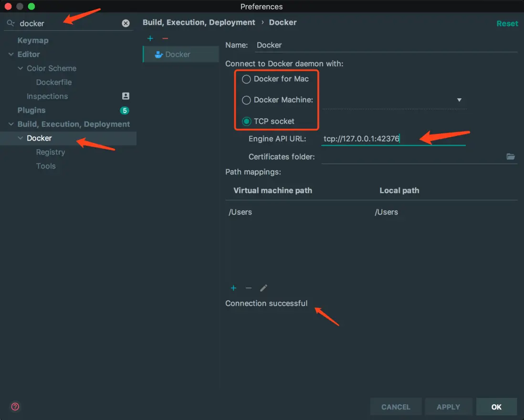
Task: Select the Docker for Mac option
Action: 276,79
